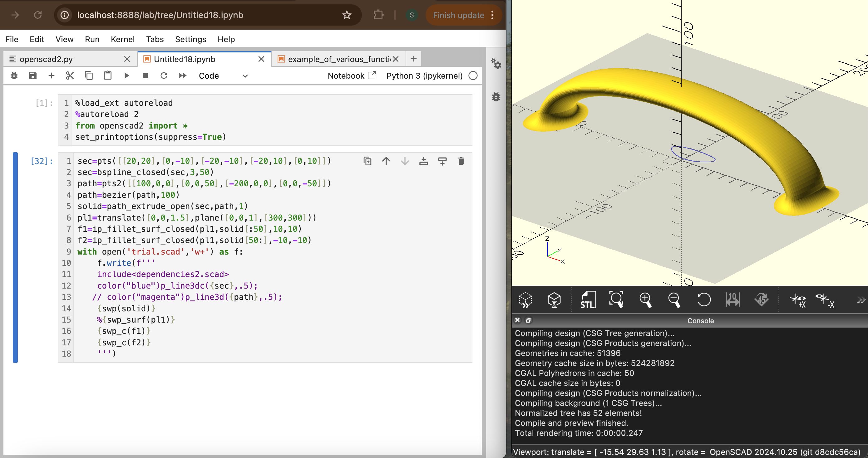Click the OpenSCAD Preview render icon

[525, 300]
